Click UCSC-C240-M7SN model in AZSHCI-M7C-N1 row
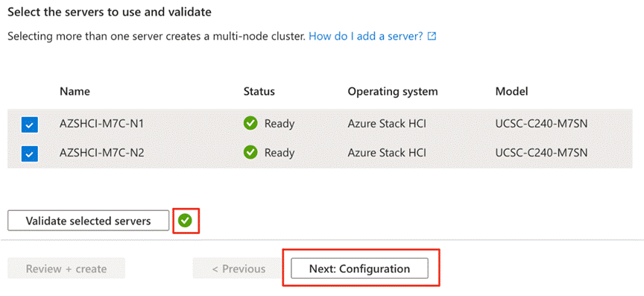This screenshot has width=644, height=296. [541, 123]
